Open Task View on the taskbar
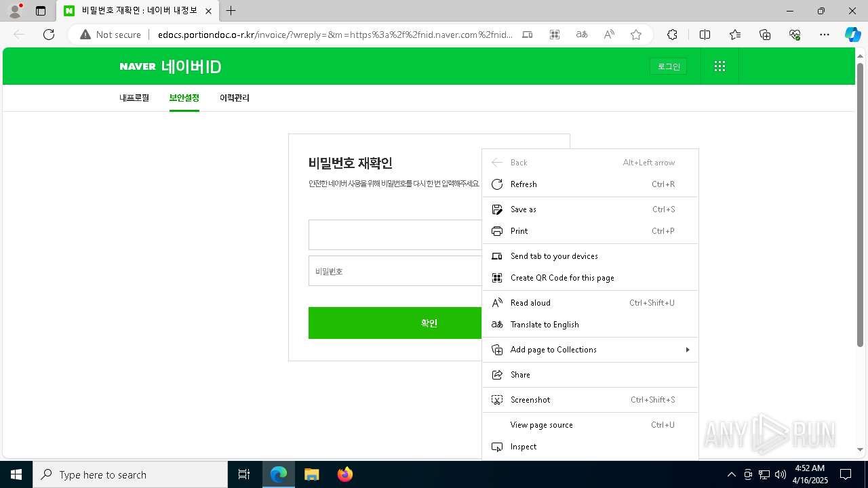The image size is (868, 488). click(244, 474)
